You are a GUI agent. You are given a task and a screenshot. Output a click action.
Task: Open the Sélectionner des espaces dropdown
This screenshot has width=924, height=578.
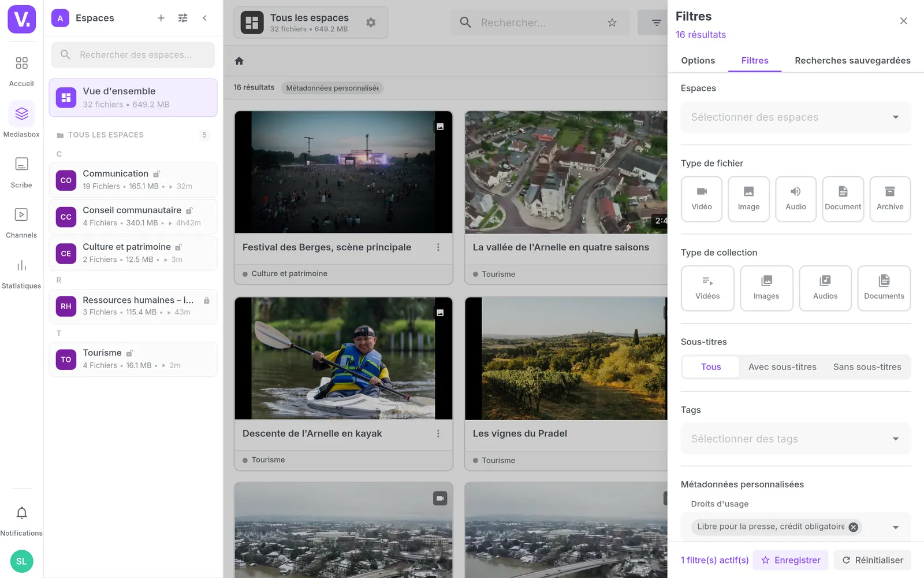click(796, 117)
